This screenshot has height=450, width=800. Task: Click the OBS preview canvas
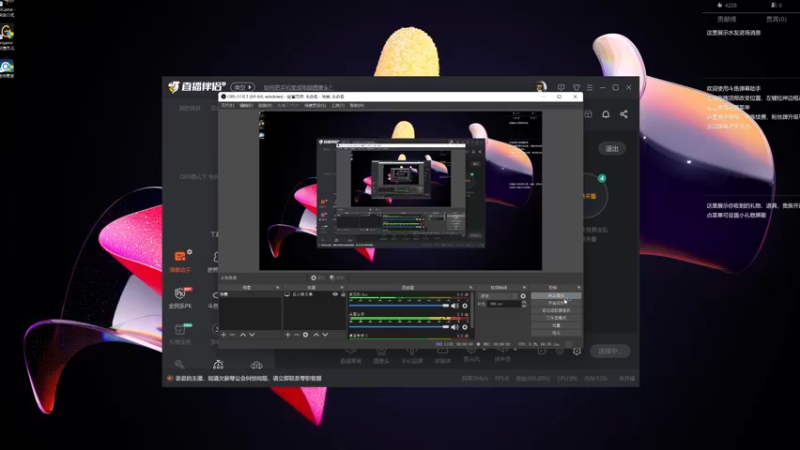coord(401,191)
